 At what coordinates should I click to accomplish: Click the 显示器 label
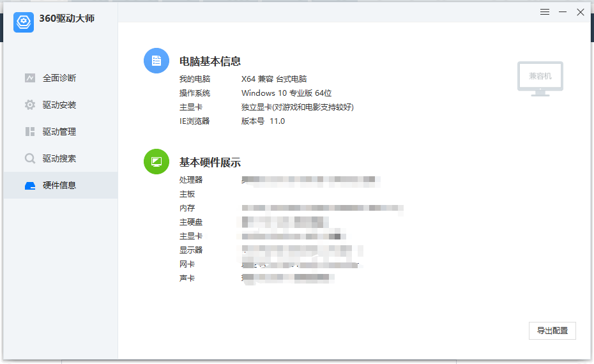191,250
